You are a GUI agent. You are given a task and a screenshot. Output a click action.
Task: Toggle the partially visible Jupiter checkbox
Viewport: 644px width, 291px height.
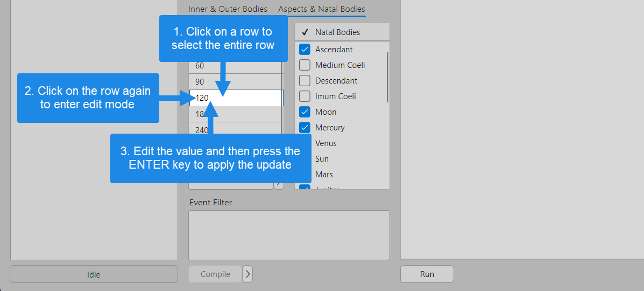coord(305,187)
